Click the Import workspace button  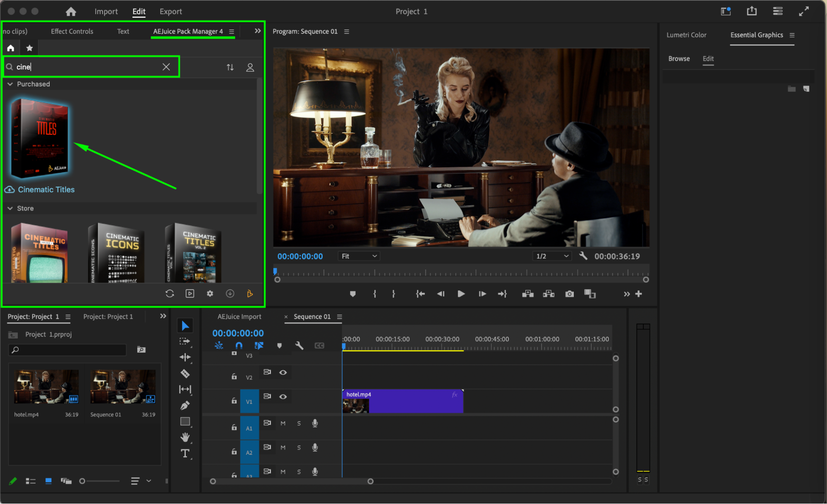(x=106, y=12)
